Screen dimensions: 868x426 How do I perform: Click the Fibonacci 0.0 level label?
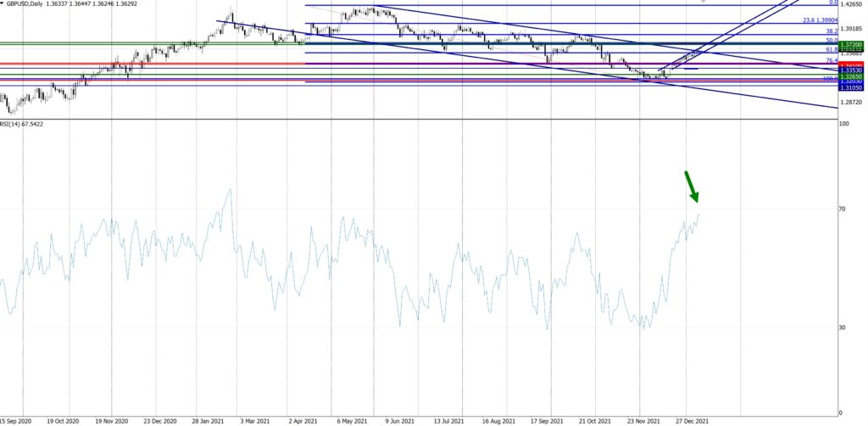(833, 3)
